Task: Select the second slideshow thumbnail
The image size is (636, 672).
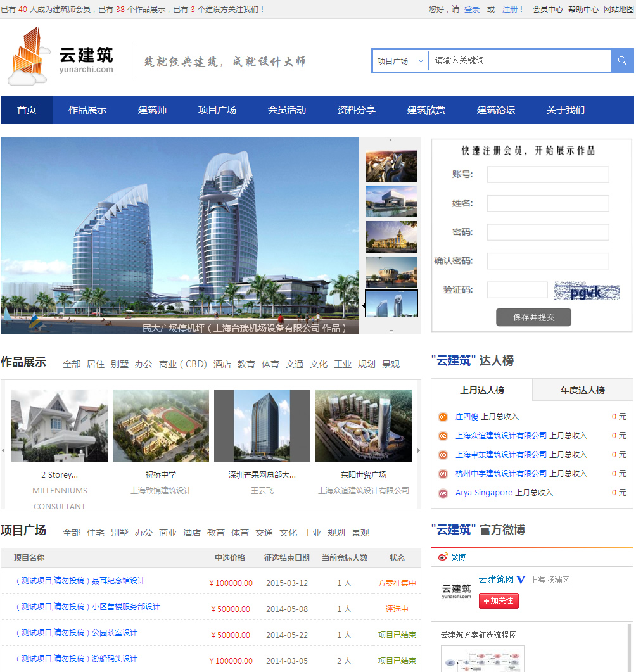Action: (x=391, y=201)
